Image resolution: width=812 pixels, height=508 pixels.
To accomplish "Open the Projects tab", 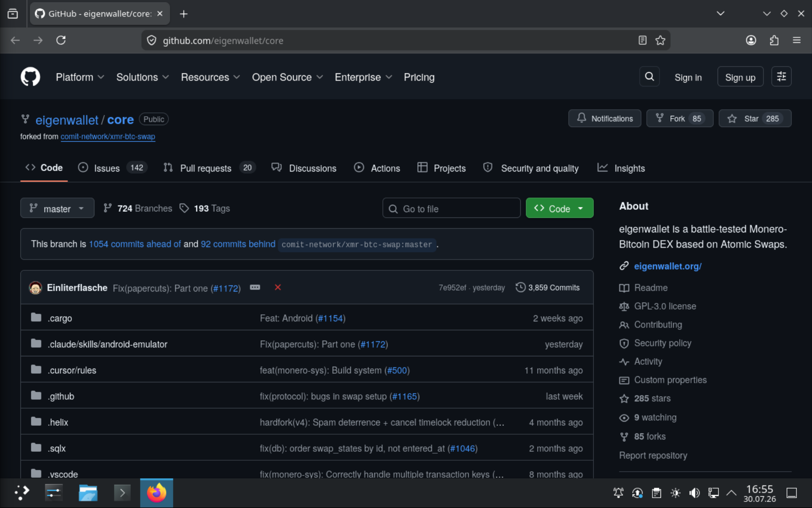I will tap(441, 168).
